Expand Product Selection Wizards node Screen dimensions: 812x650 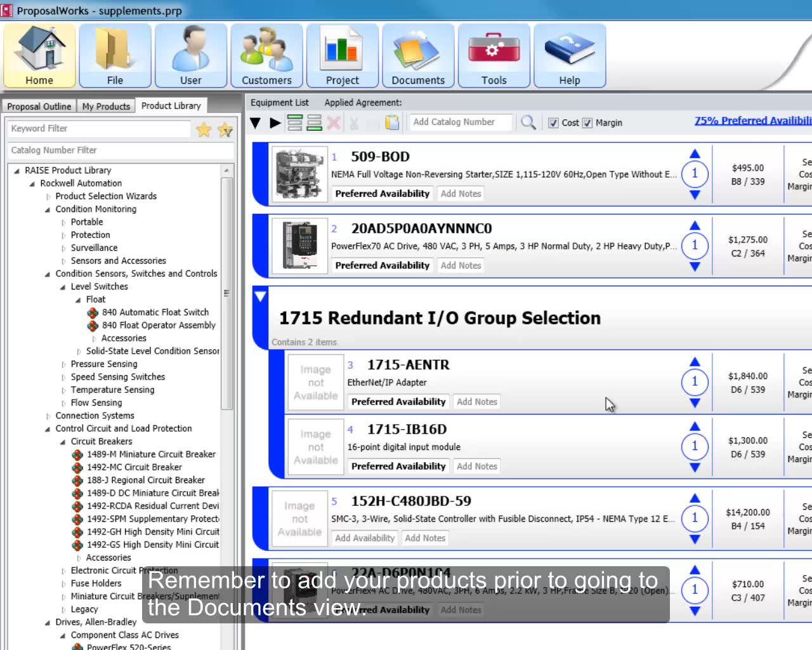tap(48, 197)
